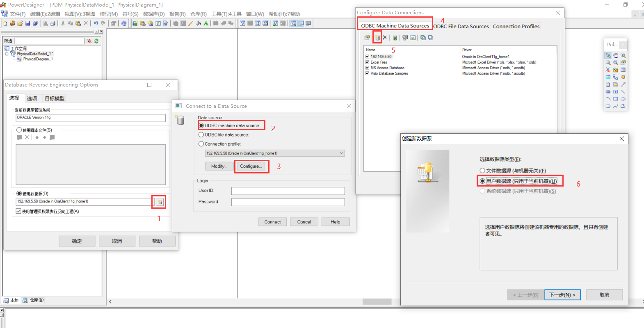Open data source connection icon next to 192.169.5.50
The height and width of the screenshot is (328, 644).
click(x=160, y=202)
